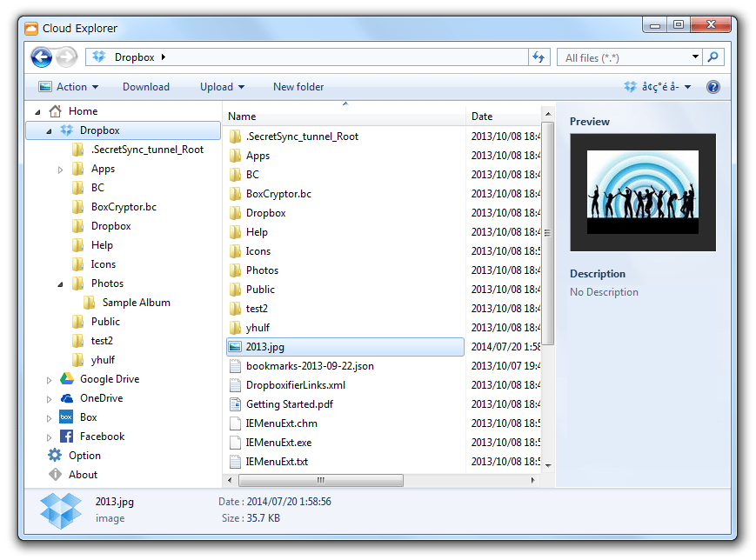The width and height of the screenshot is (756, 560).
Task: Select Public folder in the file list
Action: point(260,290)
